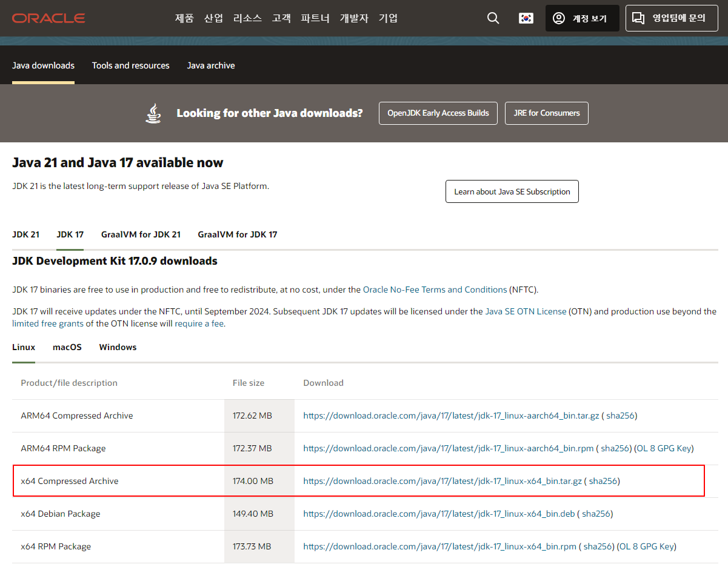
Task: Download jdk-17_linux-aarch64_bin.rpm link
Action: coord(449,448)
